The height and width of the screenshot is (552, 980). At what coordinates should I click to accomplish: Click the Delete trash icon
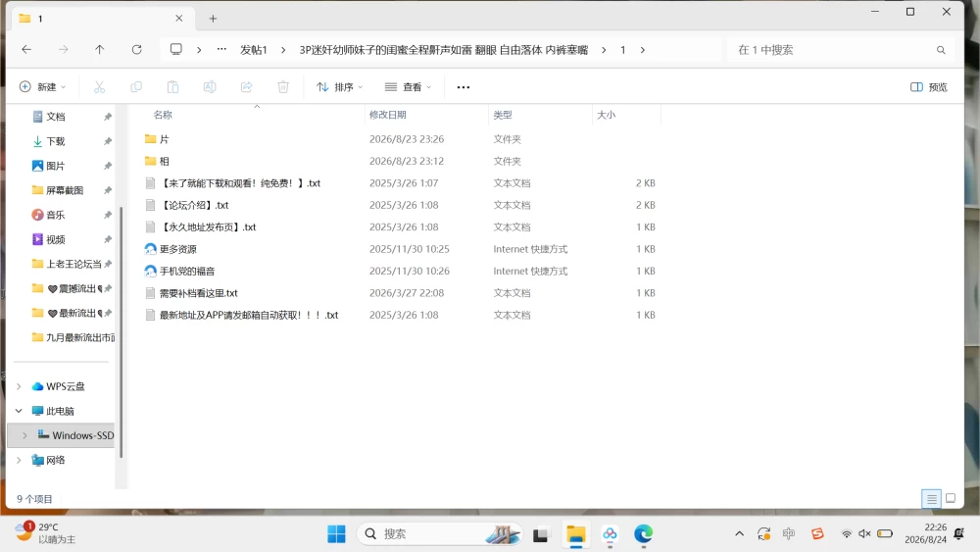point(283,87)
